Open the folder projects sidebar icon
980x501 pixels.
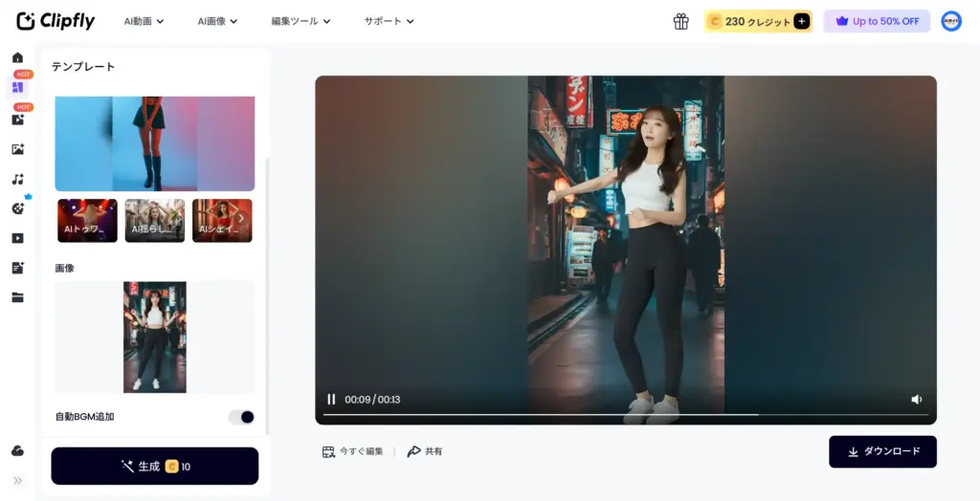17,297
